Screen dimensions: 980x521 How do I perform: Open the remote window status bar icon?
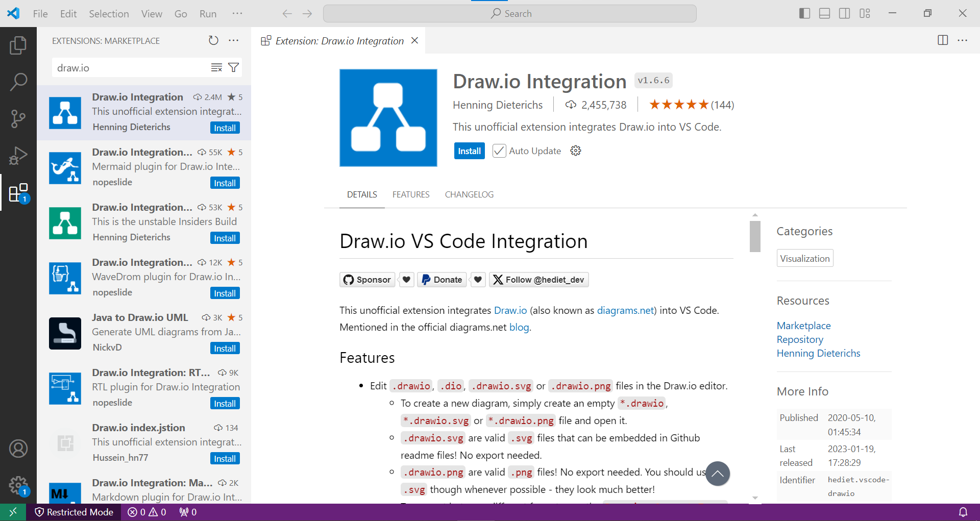[13, 512]
